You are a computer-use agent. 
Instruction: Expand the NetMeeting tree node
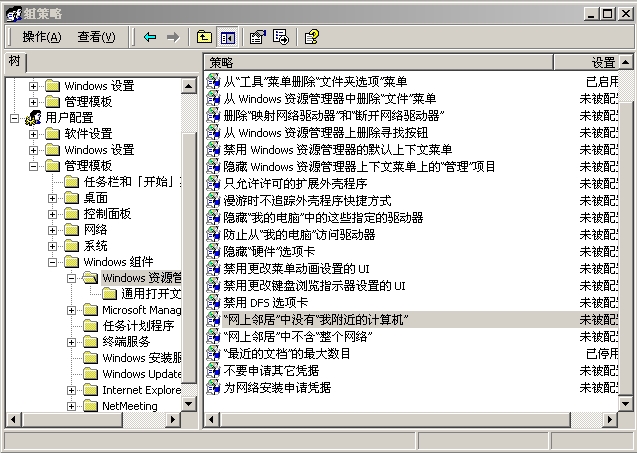pos(72,406)
